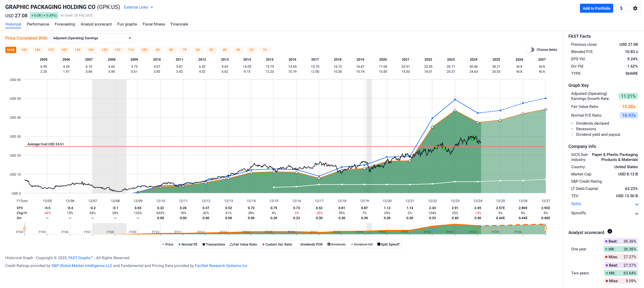
Task: Click the Dividends declared key item
Action: [590, 123]
